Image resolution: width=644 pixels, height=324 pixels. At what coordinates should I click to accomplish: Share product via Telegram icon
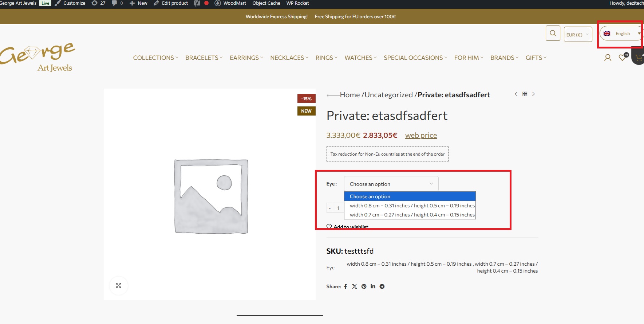(382, 286)
